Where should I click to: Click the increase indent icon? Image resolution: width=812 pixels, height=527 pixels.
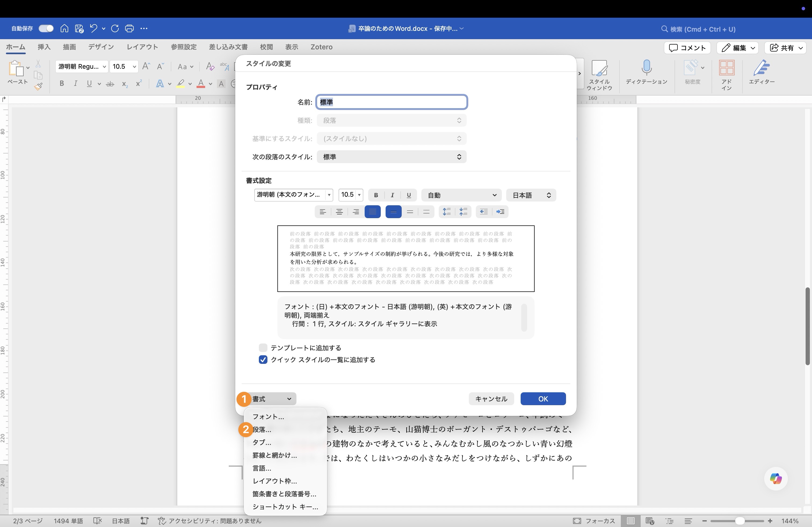point(501,211)
